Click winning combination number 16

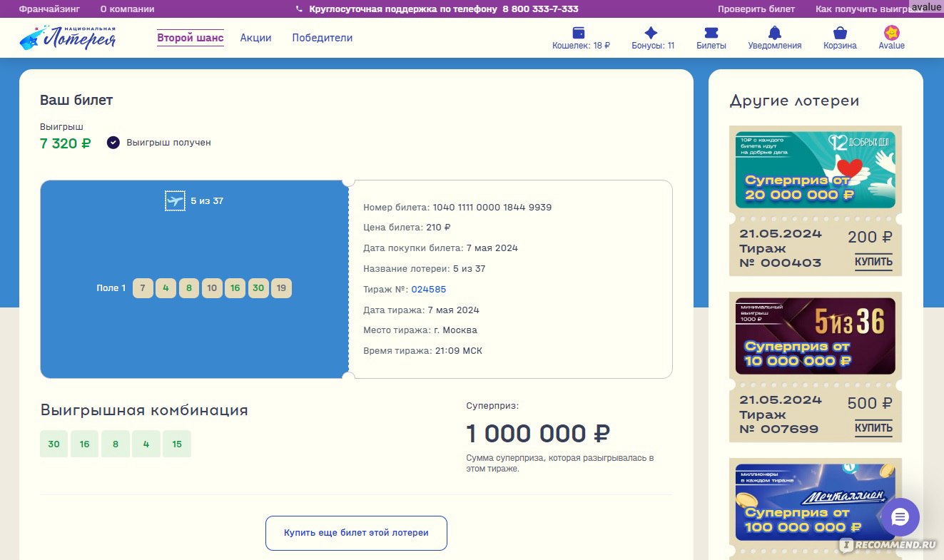[x=84, y=444]
